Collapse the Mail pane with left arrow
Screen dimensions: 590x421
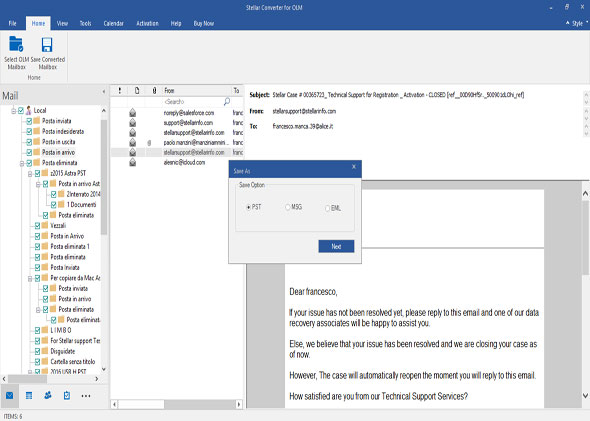(x=103, y=91)
